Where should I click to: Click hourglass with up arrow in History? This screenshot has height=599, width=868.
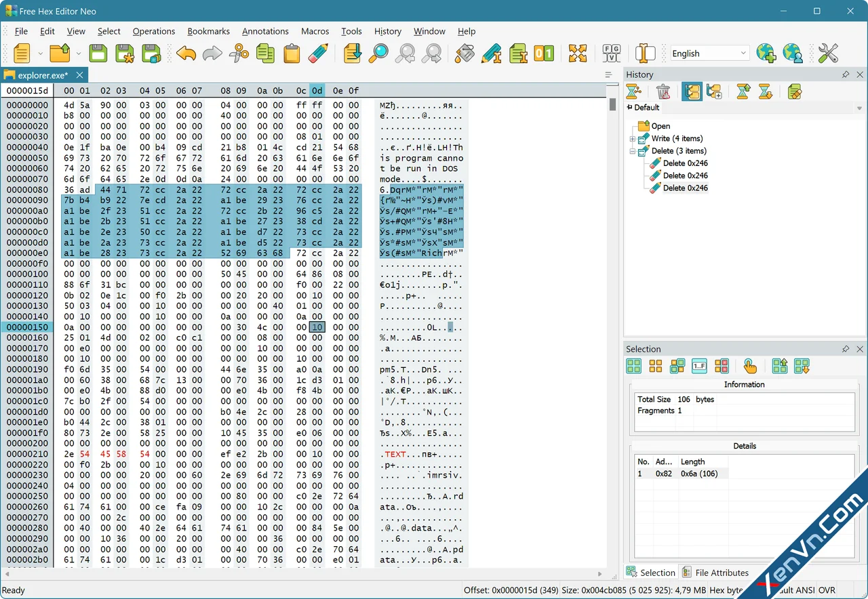(x=743, y=91)
